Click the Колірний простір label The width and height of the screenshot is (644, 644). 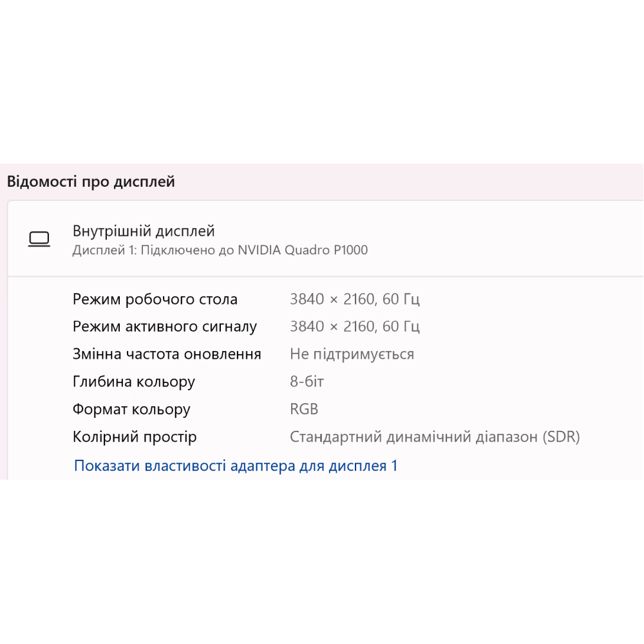(135, 437)
